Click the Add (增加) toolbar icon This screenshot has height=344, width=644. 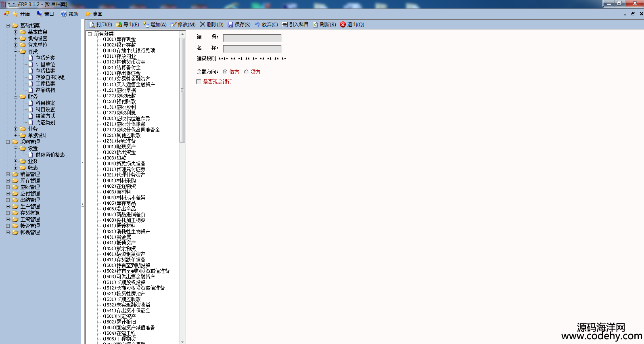[x=146, y=25]
